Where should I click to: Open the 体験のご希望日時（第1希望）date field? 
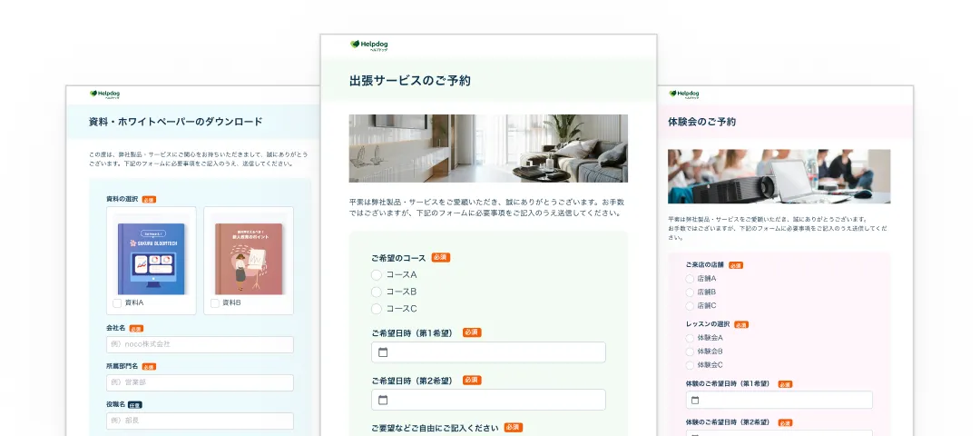[779, 401]
